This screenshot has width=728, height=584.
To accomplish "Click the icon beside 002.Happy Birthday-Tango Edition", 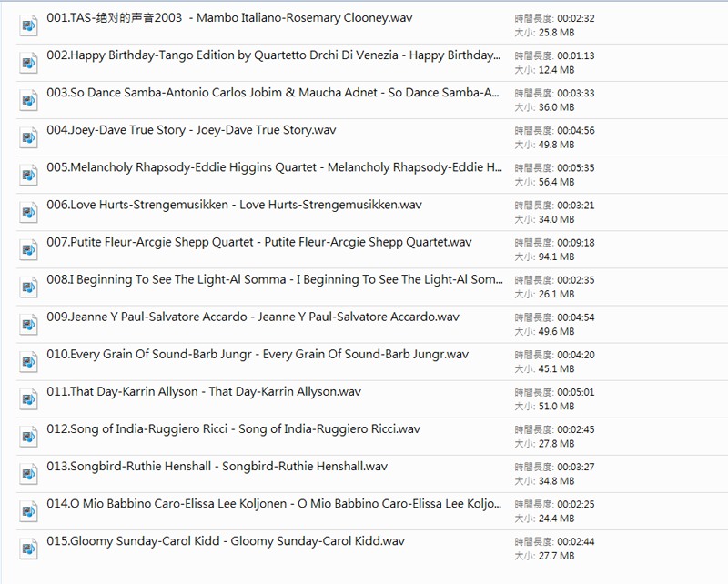I will tap(28, 63).
